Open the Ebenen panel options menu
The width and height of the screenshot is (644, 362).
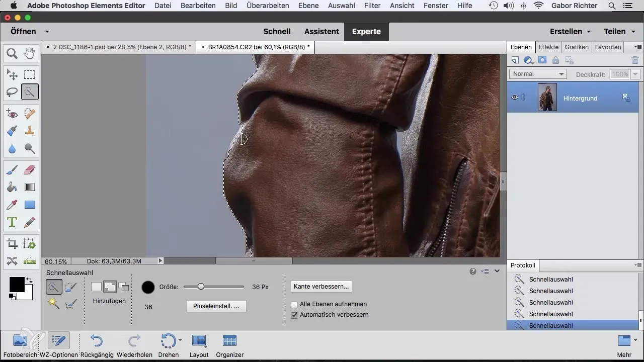coord(638,47)
